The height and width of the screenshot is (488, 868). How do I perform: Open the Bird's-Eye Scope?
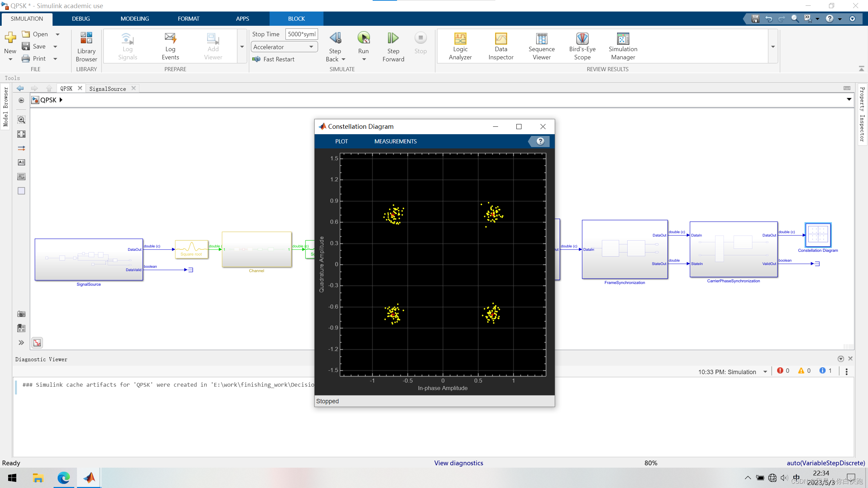[x=582, y=47]
